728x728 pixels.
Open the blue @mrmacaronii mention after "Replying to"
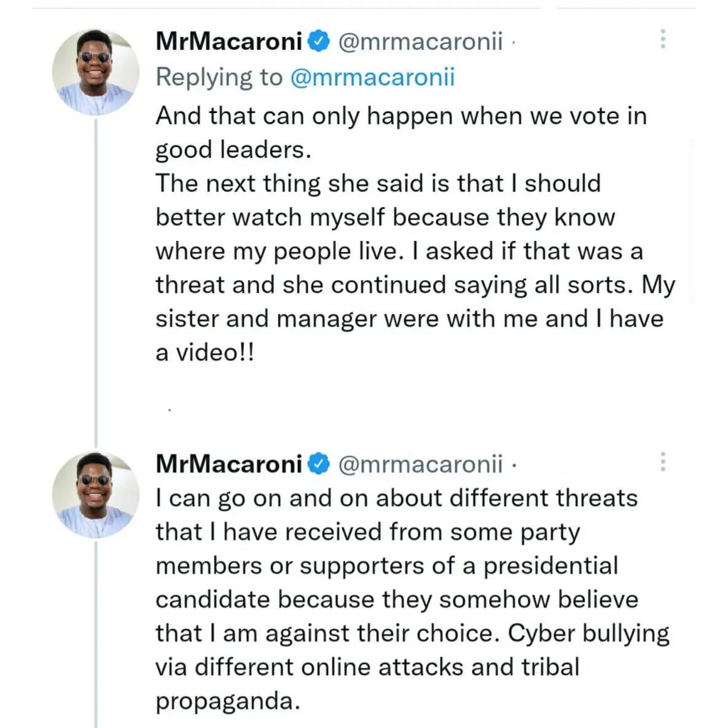(x=372, y=77)
